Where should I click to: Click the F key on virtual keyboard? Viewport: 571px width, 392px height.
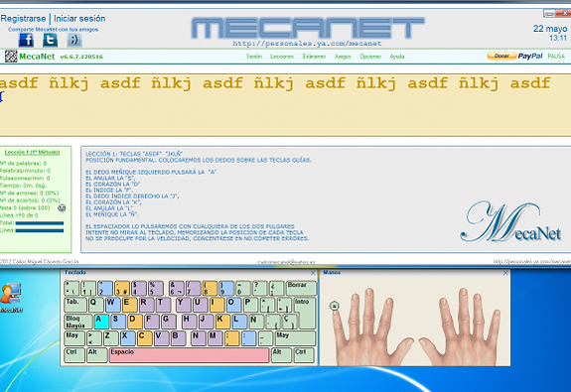click(152, 322)
